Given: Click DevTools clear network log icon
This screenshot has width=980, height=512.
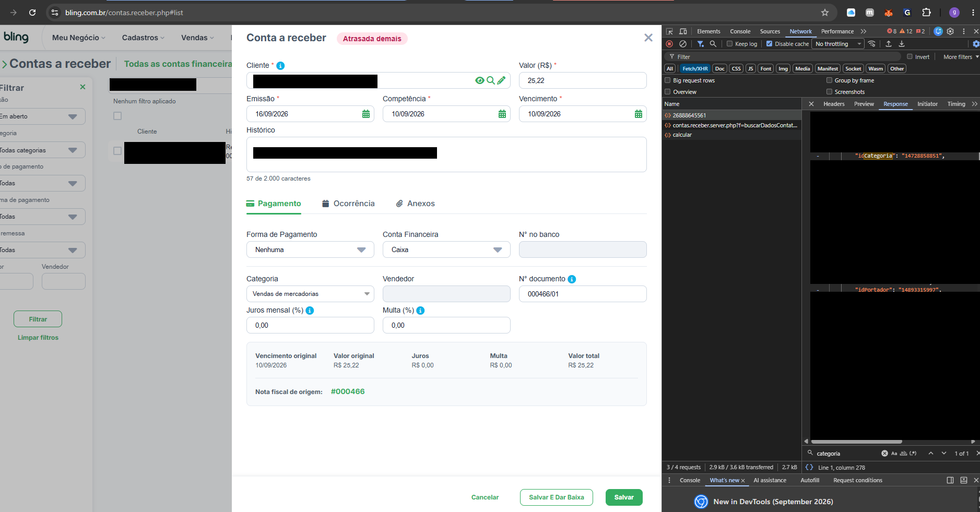Looking at the screenshot, I should 682,44.
